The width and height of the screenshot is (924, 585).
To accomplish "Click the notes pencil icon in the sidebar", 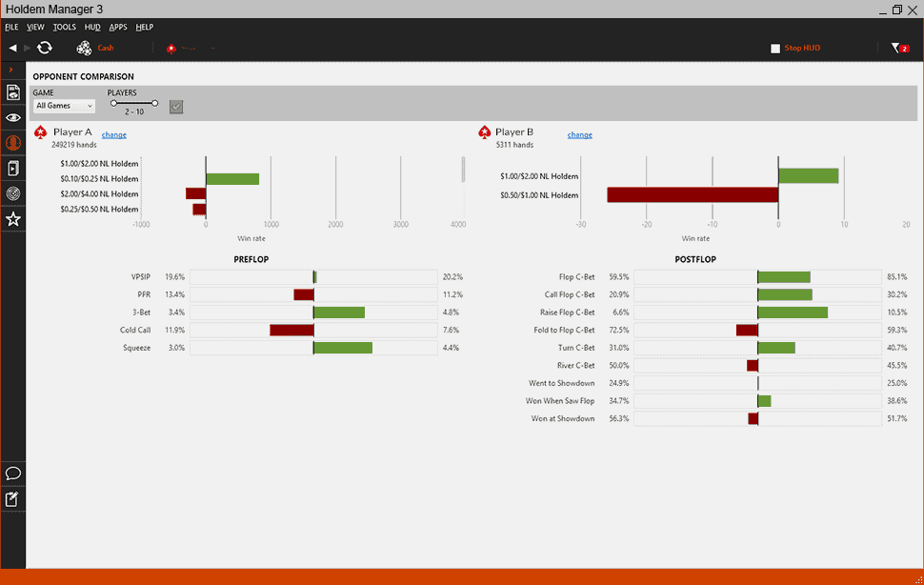I will pyautogui.click(x=13, y=499).
